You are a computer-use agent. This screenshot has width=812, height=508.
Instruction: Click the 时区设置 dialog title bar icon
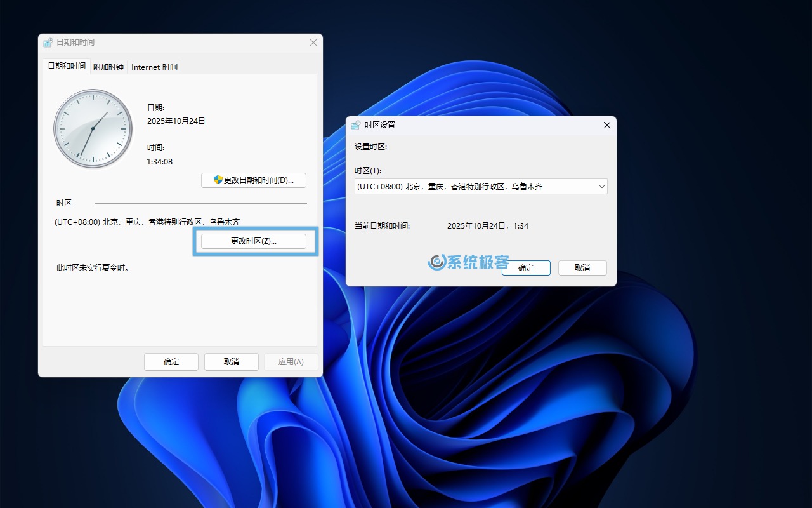click(356, 125)
